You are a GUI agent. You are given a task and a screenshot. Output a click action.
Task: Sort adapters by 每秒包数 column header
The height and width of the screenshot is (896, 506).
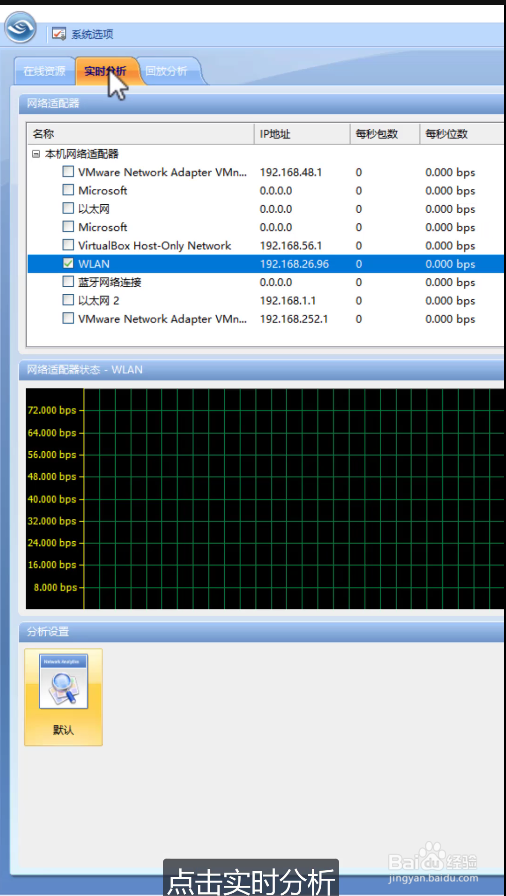tap(384, 134)
